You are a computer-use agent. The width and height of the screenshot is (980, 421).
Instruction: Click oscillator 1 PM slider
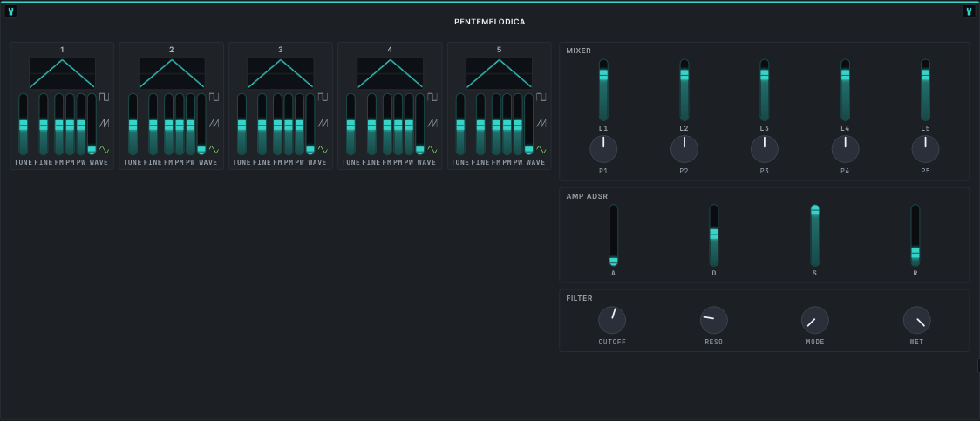coord(70,125)
